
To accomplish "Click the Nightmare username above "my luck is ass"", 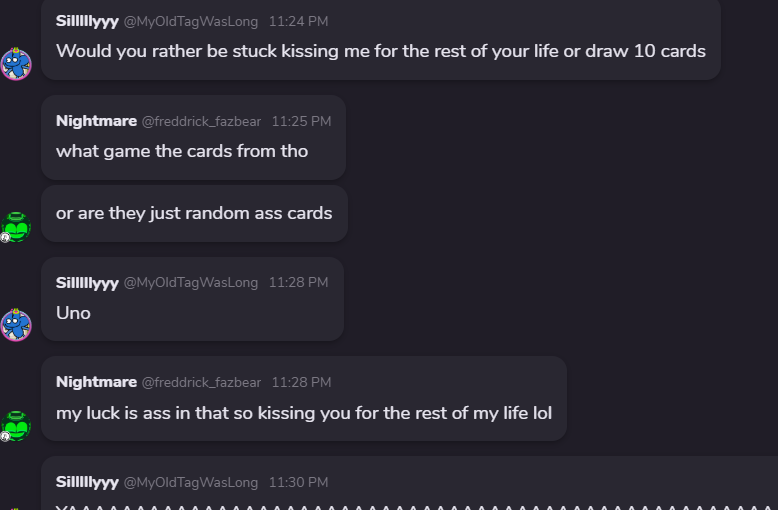I will (96, 382).
